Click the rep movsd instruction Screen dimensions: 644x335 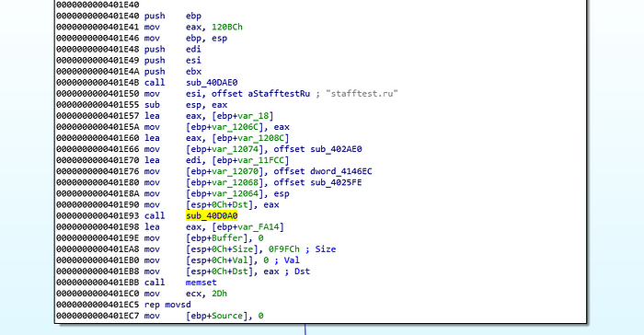pyautogui.click(x=167, y=305)
